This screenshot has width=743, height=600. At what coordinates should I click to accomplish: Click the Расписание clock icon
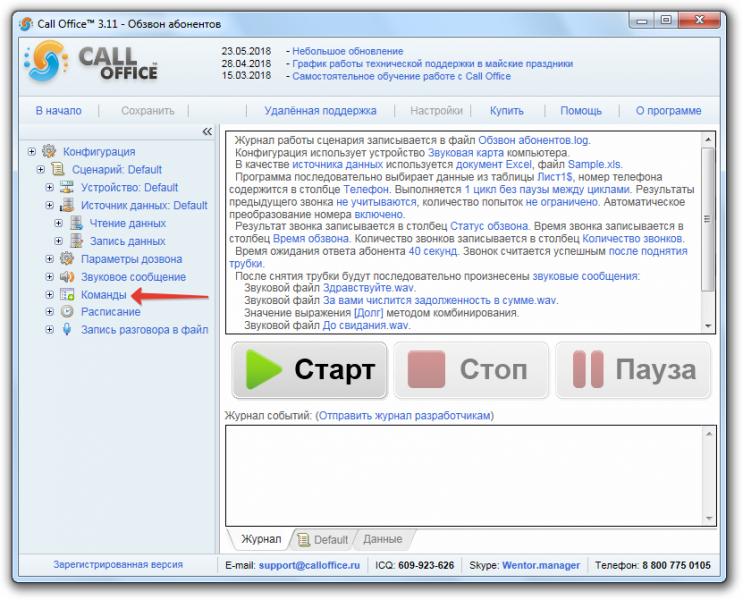pyautogui.click(x=67, y=312)
